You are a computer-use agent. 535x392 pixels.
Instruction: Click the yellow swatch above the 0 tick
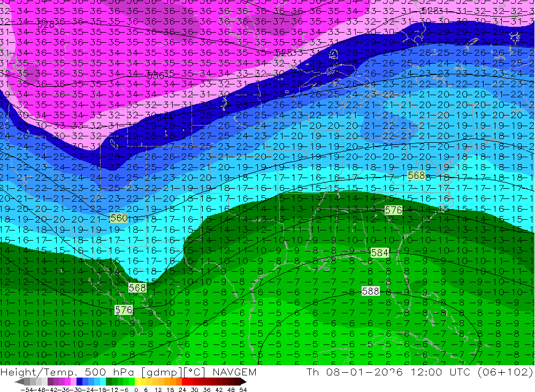137,381
